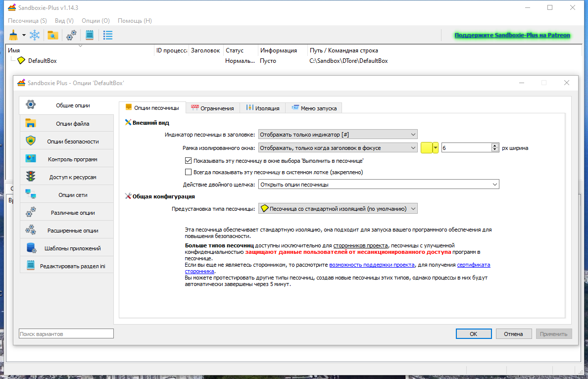This screenshot has width=588, height=379.
Task: Click the Общая конфигурация section header icon
Action: [x=128, y=196]
